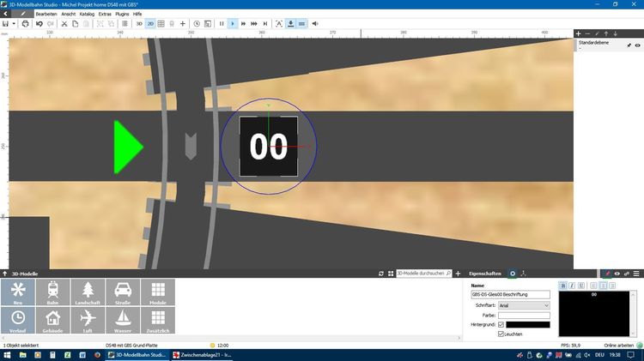Open the connections hierarchy icon tab
The height and width of the screenshot is (361, 644).
click(523, 274)
